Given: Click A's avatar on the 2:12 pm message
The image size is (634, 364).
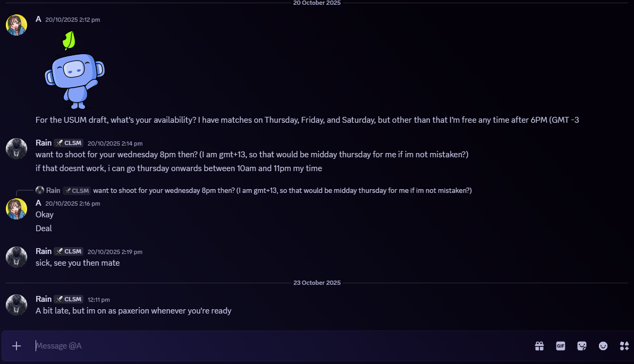Looking at the screenshot, I should (x=16, y=25).
